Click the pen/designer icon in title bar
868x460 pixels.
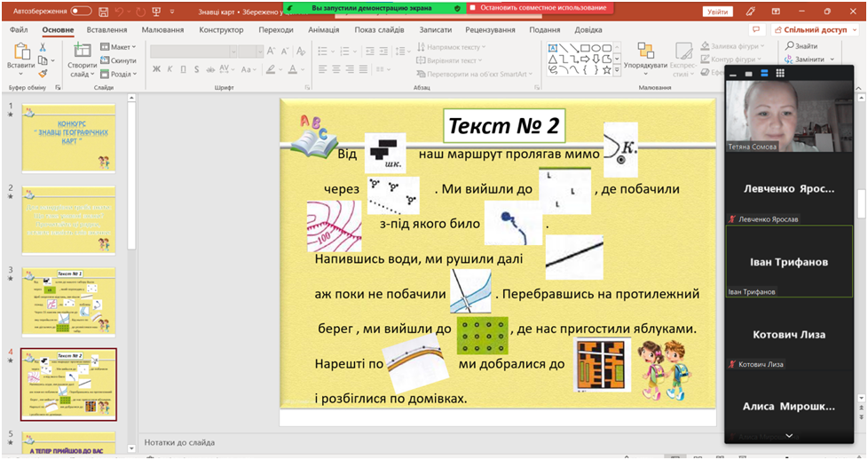[751, 11]
